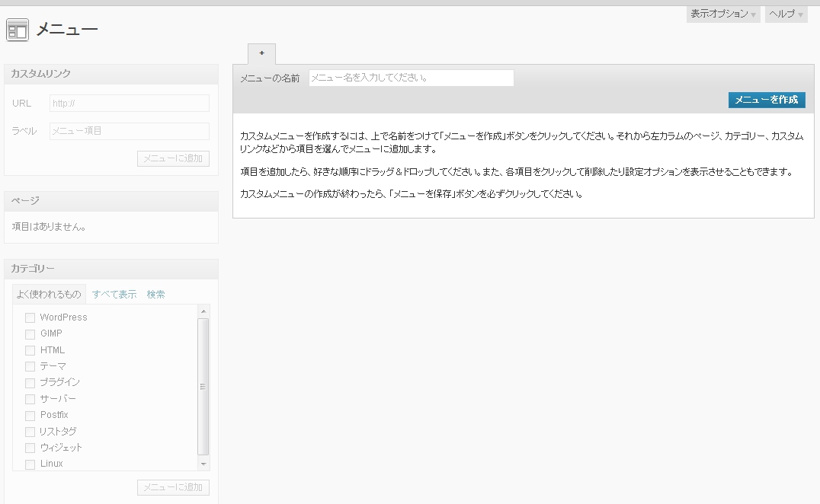Enable the Linux category checkbox
Image resolution: width=820 pixels, height=504 pixels.
tap(30, 464)
